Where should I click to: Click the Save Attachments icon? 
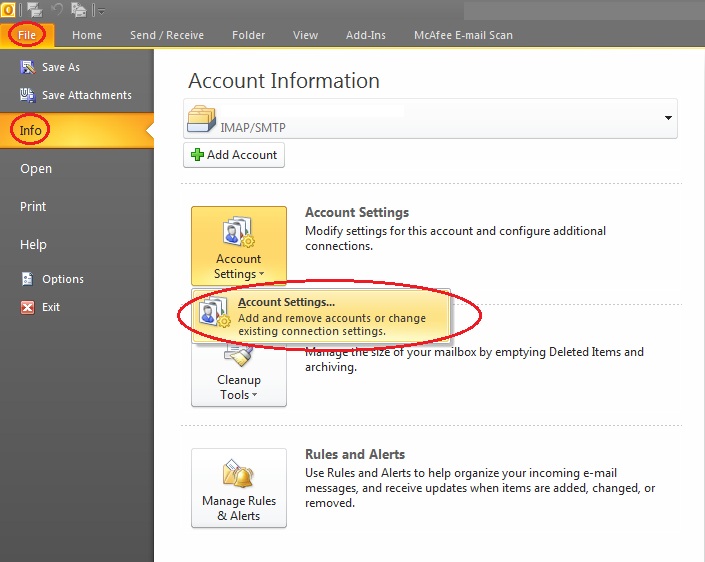coord(27,95)
